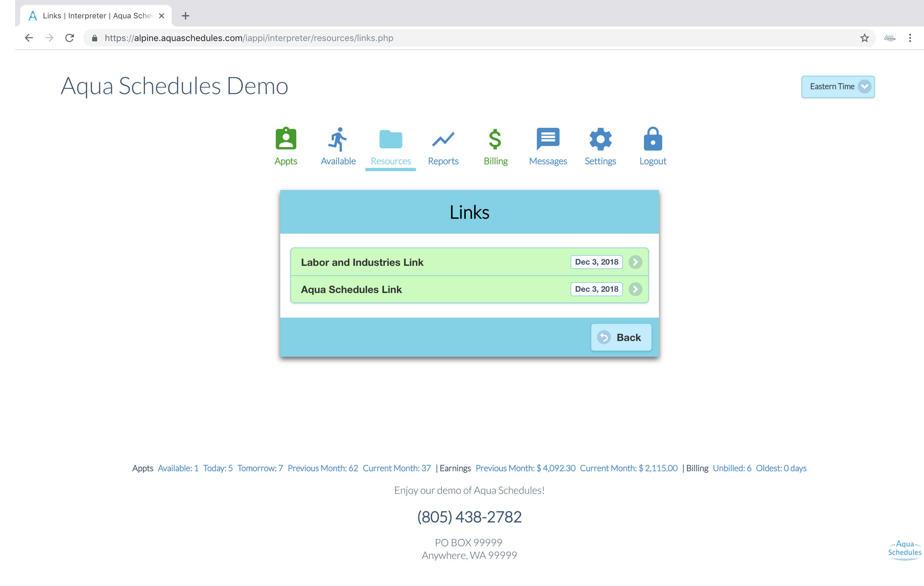Viewport: 924px width, 586px height.
Task: Click the Messages menu label
Action: 548,161
